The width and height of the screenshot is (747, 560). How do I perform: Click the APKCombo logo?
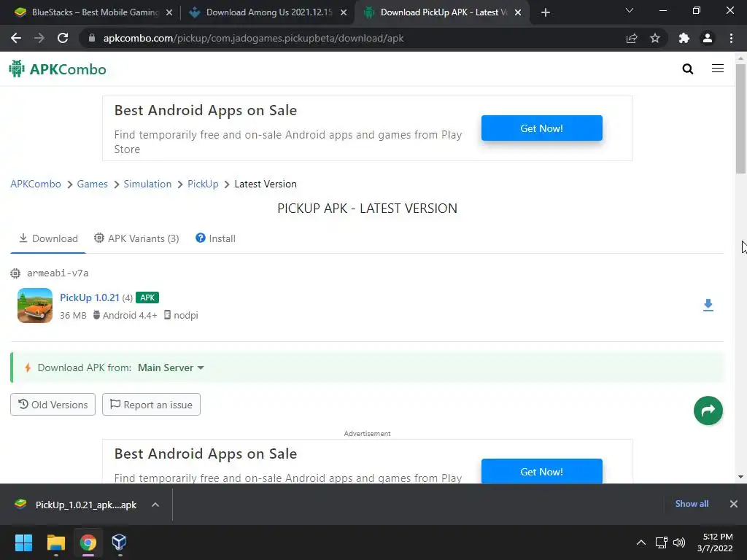coord(58,69)
